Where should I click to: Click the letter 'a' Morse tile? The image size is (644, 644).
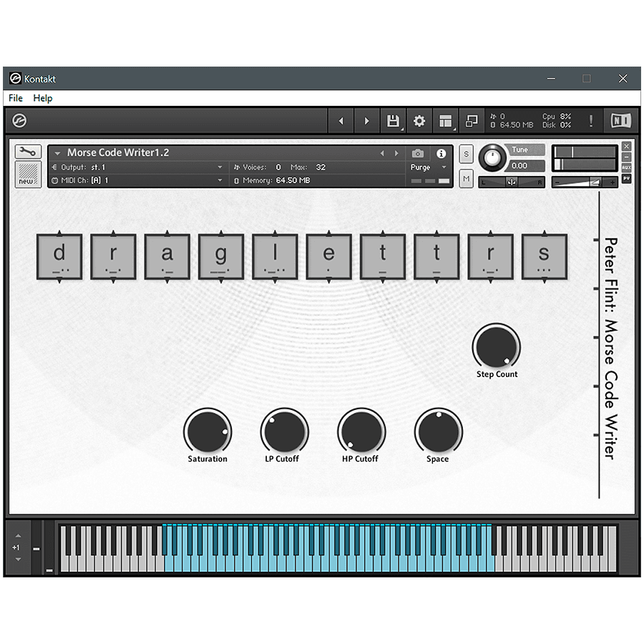coord(167,257)
